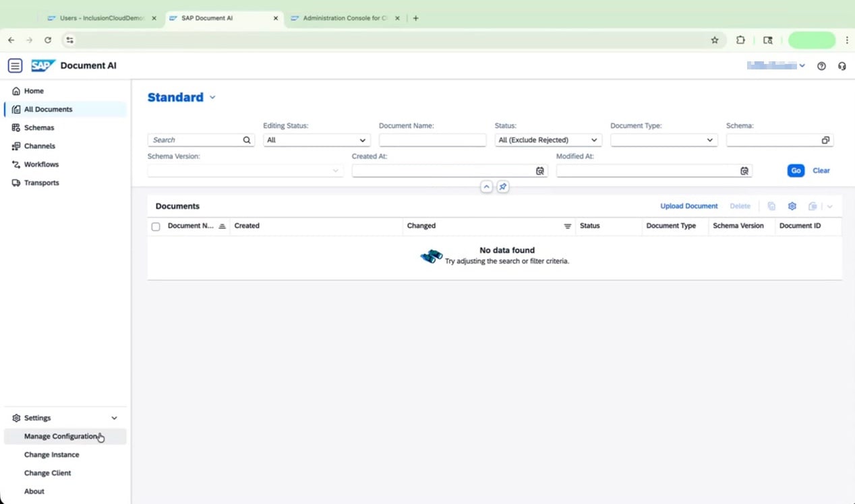Bookmark page with browser star icon
Screen dimensions: 855x504
tap(715, 40)
